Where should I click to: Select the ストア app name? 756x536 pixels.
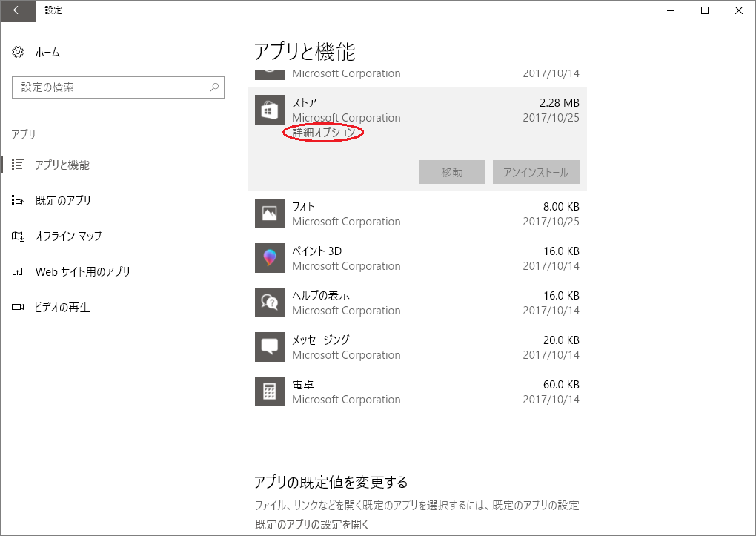pyautogui.click(x=304, y=103)
